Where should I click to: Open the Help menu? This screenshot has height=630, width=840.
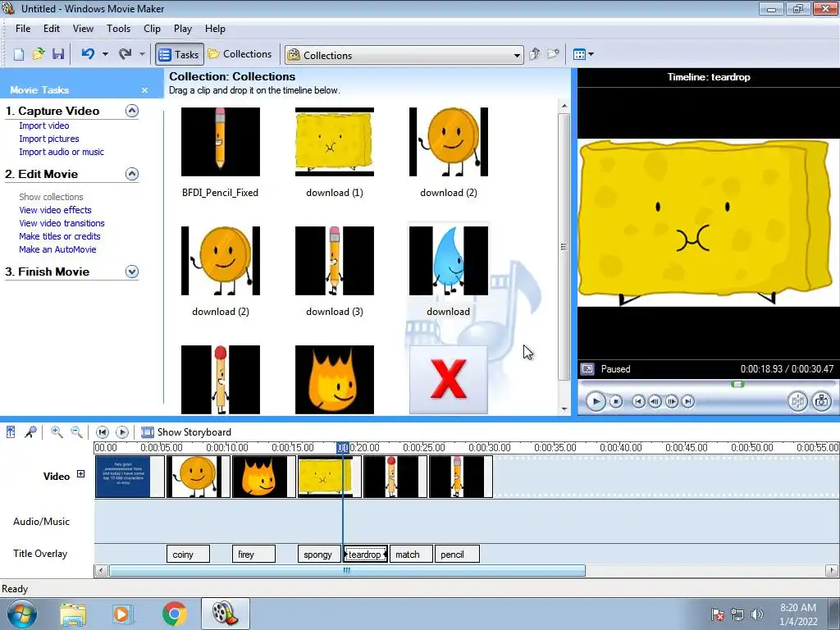click(x=216, y=29)
